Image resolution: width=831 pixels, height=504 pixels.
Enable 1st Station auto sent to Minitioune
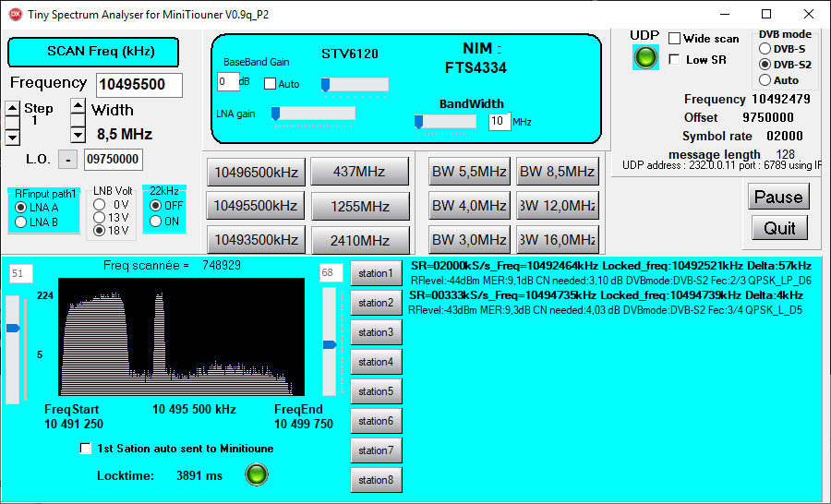pyautogui.click(x=86, y=449)
